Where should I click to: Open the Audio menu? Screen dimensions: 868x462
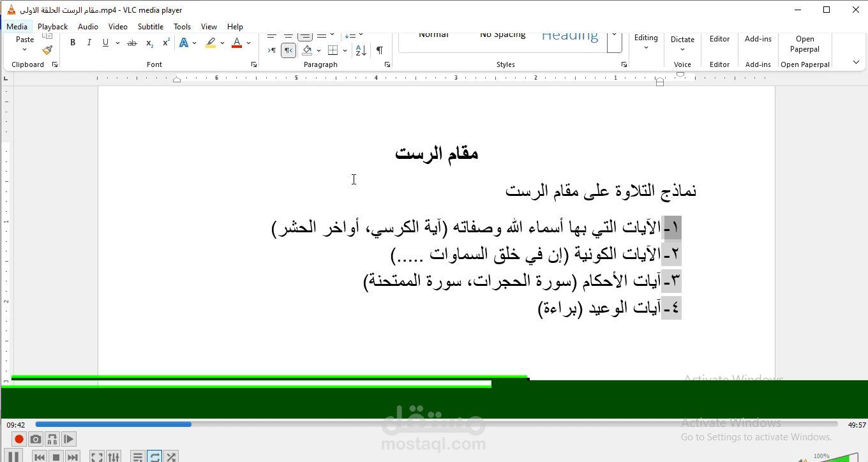coord(88,27)
